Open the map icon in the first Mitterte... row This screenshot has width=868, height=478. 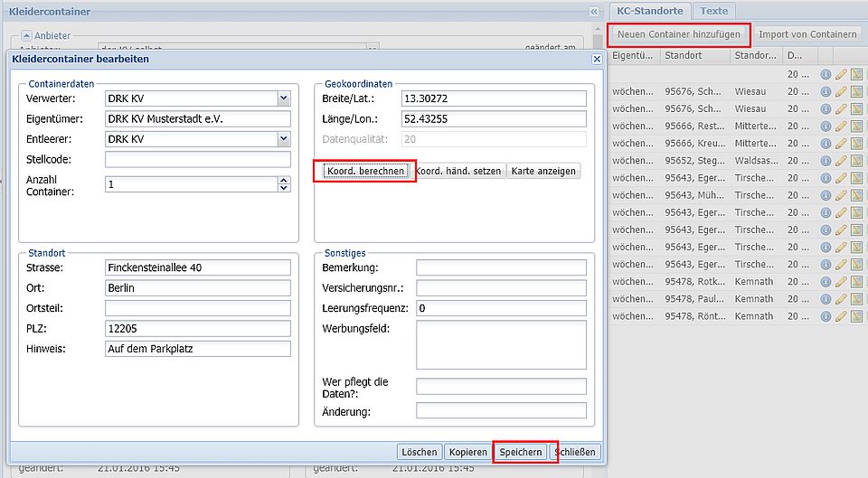tap(856, 127)
